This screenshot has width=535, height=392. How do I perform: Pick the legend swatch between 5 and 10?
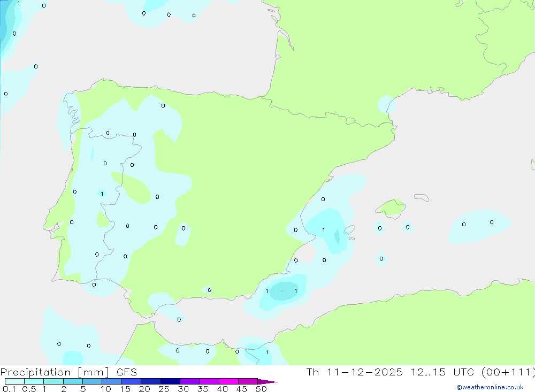pyautogui.click(x=93, y=381)
